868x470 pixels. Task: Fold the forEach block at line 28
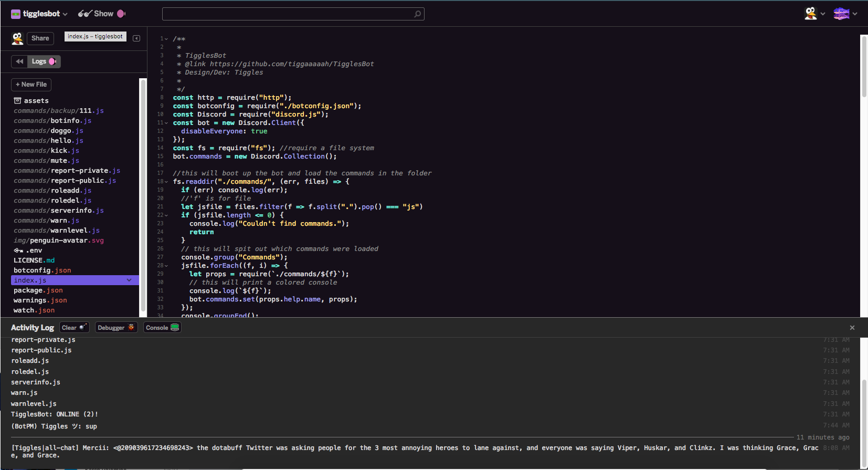pyautogui.click(x=166, y=266)
